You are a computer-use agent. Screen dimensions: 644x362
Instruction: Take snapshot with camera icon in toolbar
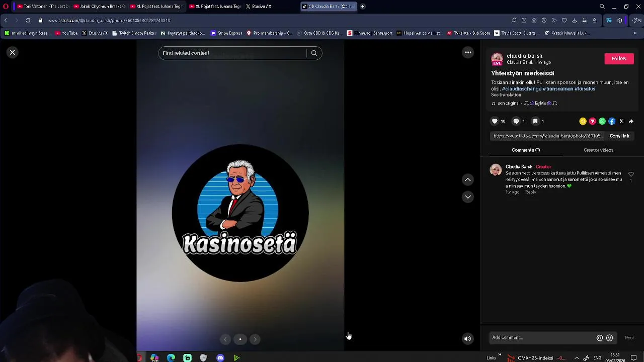pos(534,21)
